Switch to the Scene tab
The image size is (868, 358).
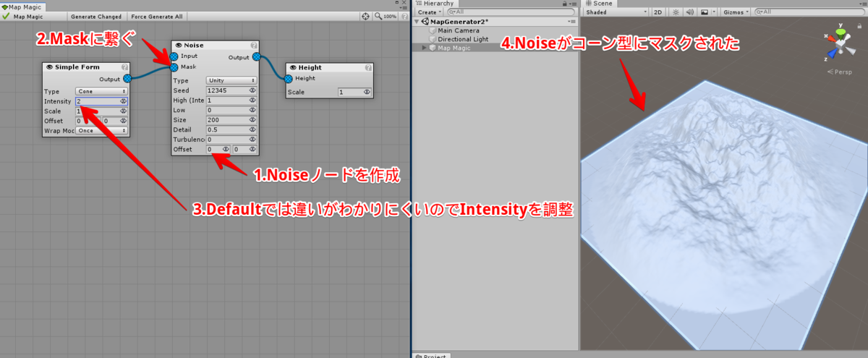(597, 4)
